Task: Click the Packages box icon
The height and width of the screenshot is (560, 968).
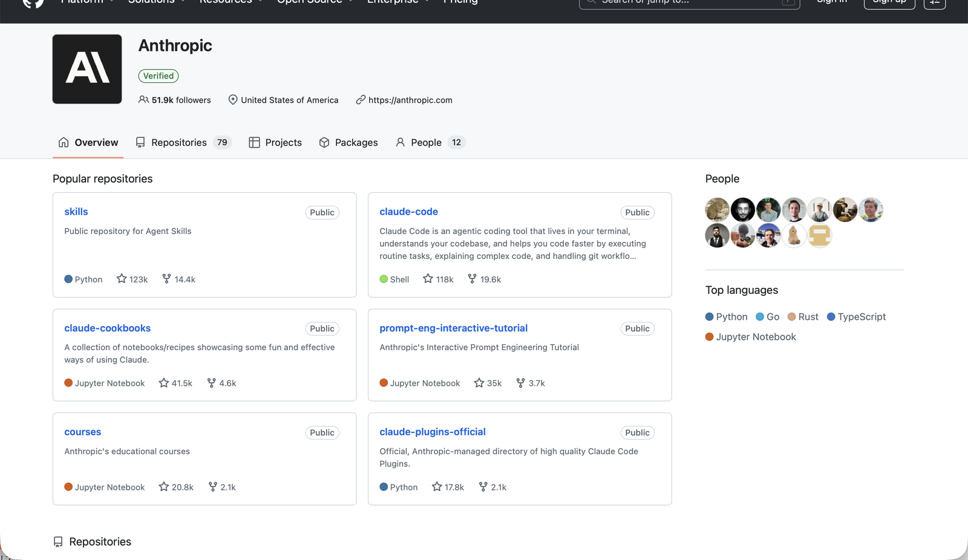Action: coord(324,142)
